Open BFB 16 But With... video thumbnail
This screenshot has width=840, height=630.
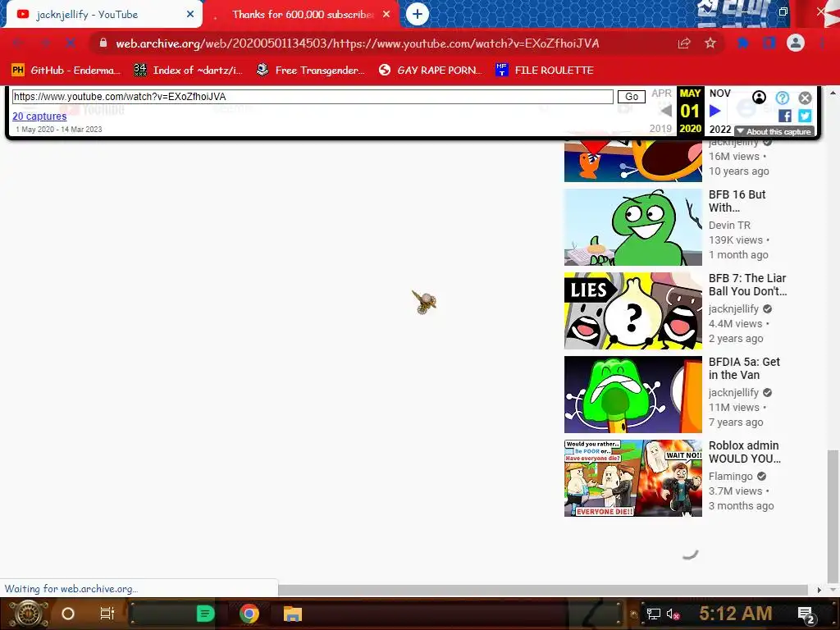[x=632, y=227]
